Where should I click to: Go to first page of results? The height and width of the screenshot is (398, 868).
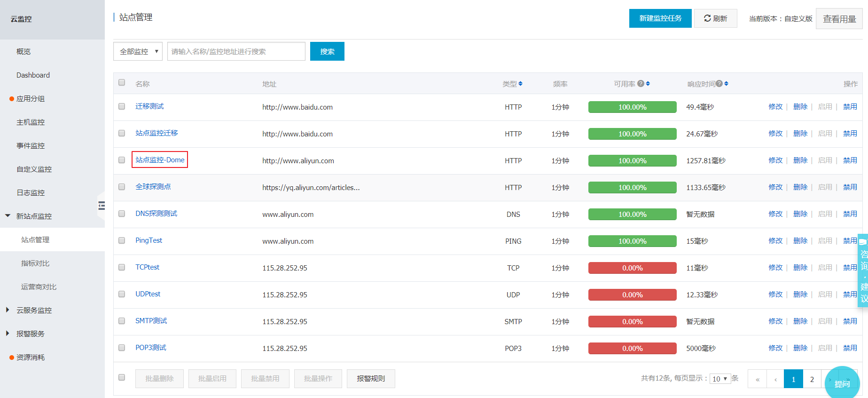(757, 379)
